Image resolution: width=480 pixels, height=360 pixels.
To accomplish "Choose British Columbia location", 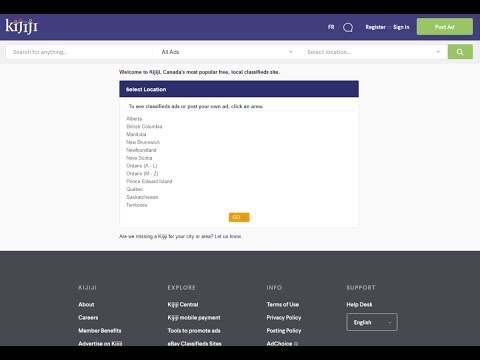I will point(144,127).
